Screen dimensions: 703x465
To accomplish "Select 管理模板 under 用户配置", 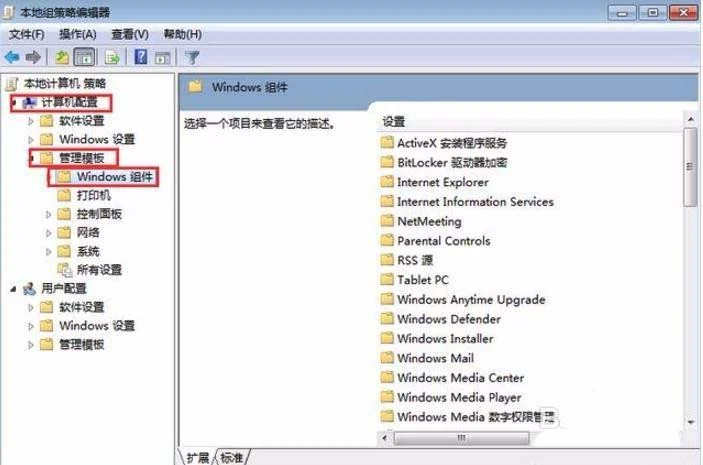I will click(82, 344).
